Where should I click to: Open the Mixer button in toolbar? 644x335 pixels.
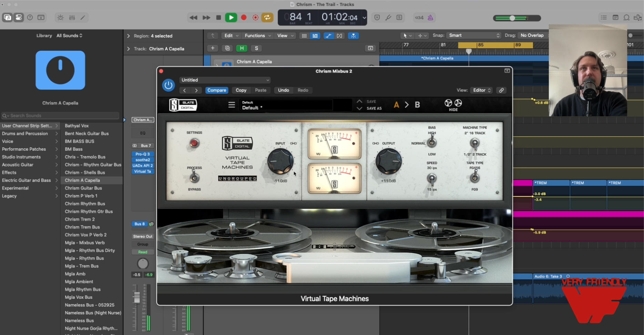(x=72, y=18)
